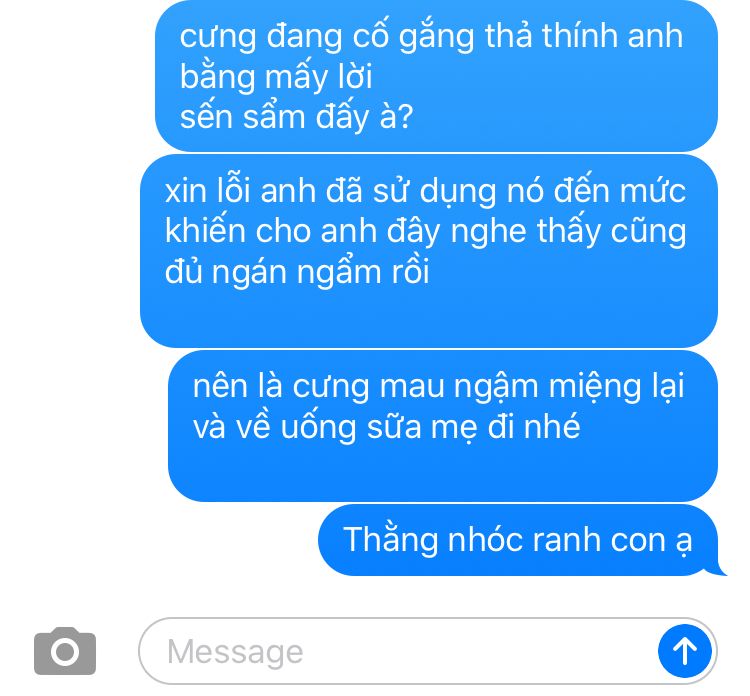Click the word "Thằng" in the last message
Viewport: 750px width, 696px height.
(x=390, y=541)
